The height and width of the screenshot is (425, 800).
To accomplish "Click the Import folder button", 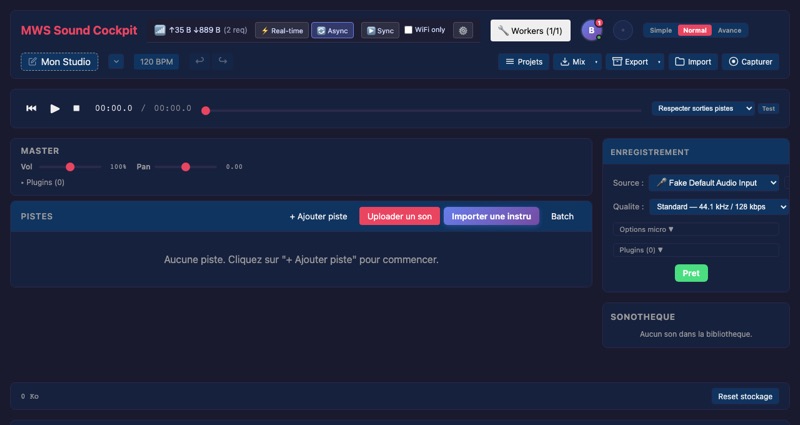I will point(693,62).
